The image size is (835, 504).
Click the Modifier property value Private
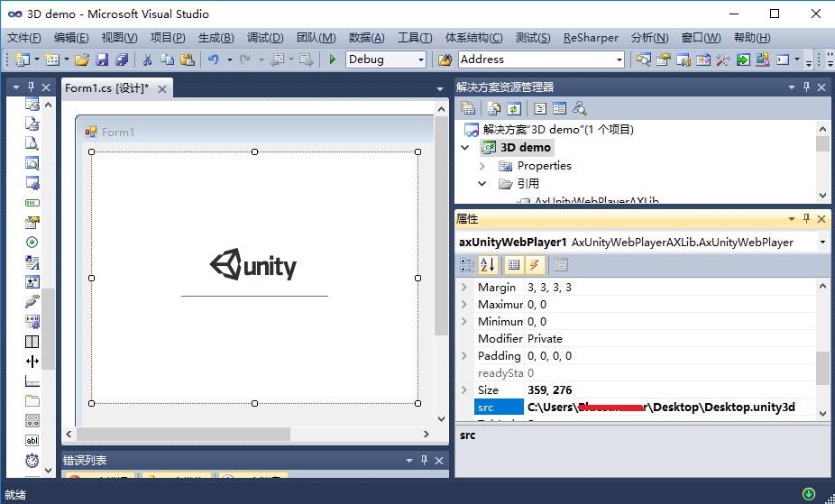click(x=545, y=338)
